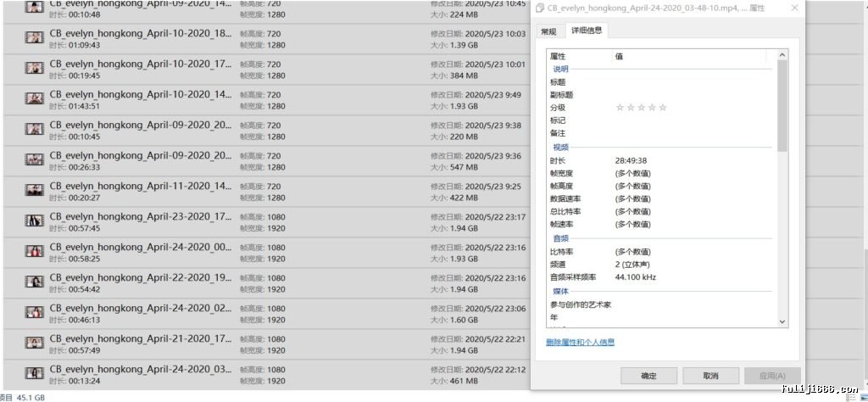Select thumbnail of April-10-2020_18 video file

pyautogui.click(x=34, y=37)
